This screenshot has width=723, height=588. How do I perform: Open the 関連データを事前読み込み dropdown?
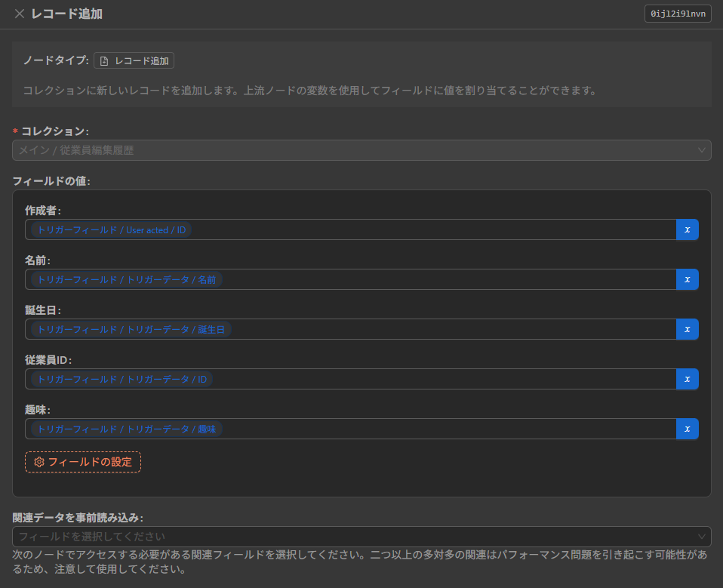[x=361, y=537]
